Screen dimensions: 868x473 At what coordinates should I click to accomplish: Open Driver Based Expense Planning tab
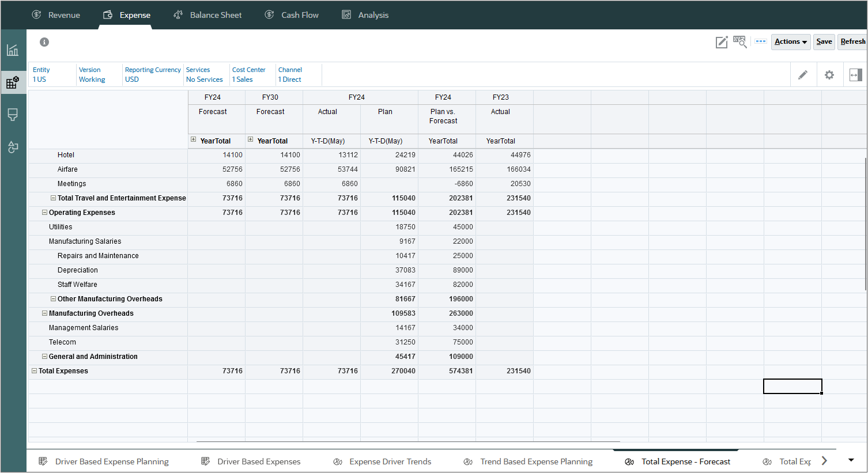pyautogui.click(x=104, y=461)
